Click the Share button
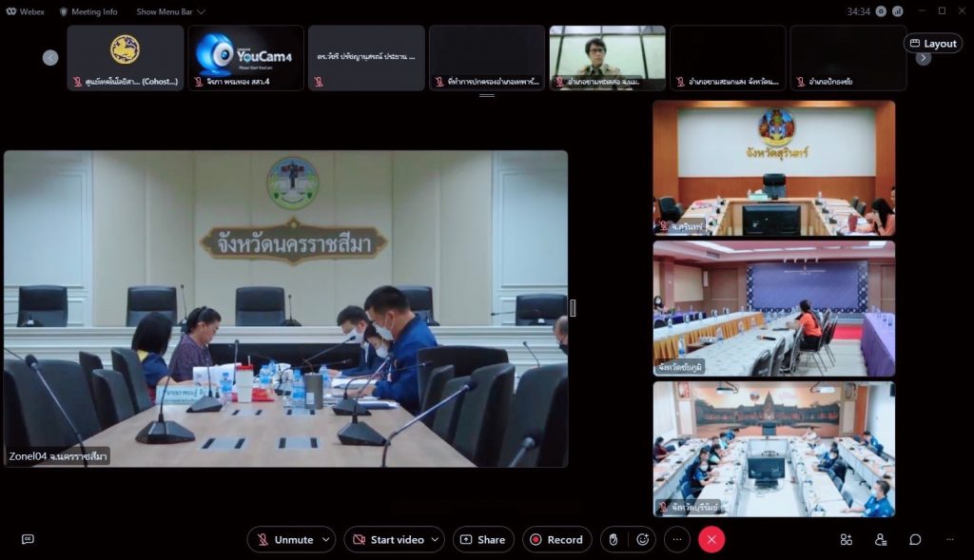Viewport: 974px width, 560px height. (483, 539)
